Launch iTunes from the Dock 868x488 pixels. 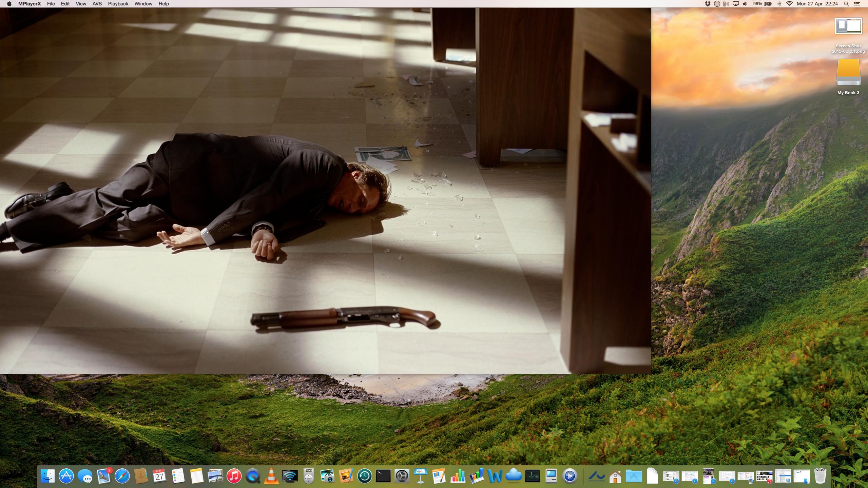coord(234,476)
